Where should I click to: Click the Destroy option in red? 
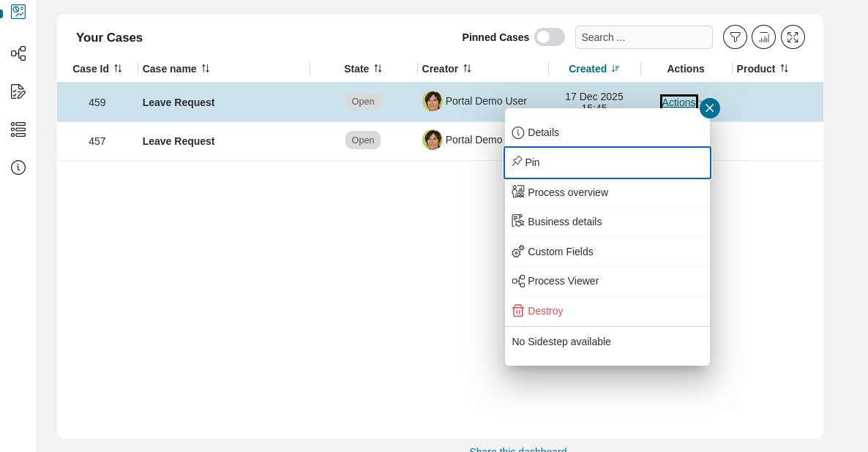click(x=545, y=311)
